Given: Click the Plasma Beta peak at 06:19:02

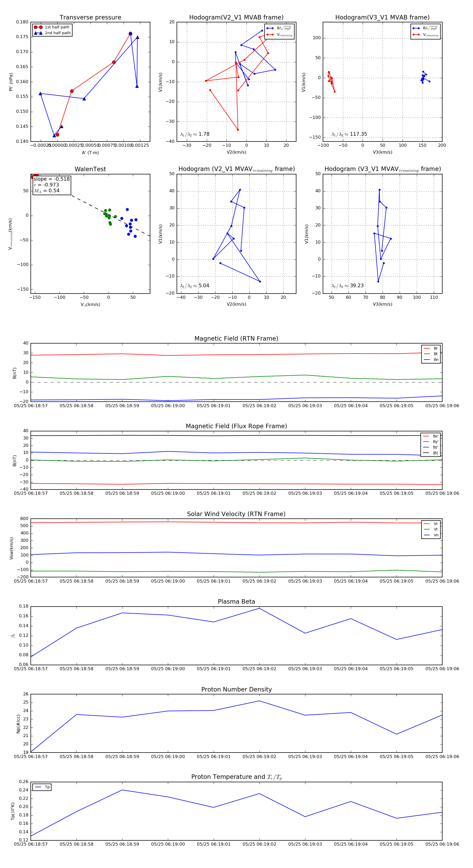Looking at the screenshot, I should (259, 608).
